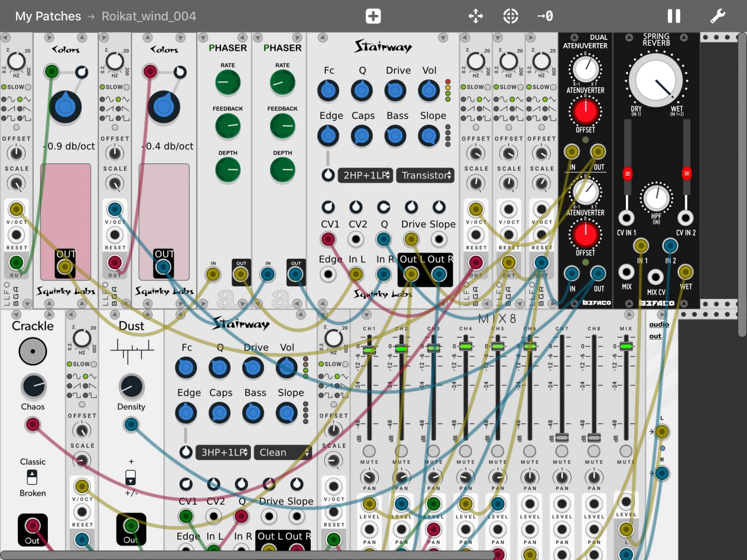Viewport: 747px width, 560px height.
Task: Click the horizontal scrollbar at bottom
Action: (248, 555)
